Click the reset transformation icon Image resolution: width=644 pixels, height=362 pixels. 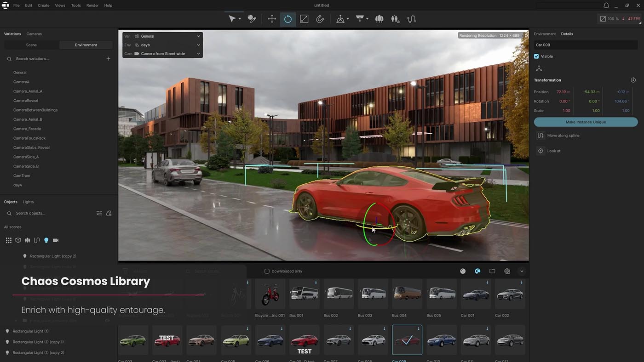633,80
